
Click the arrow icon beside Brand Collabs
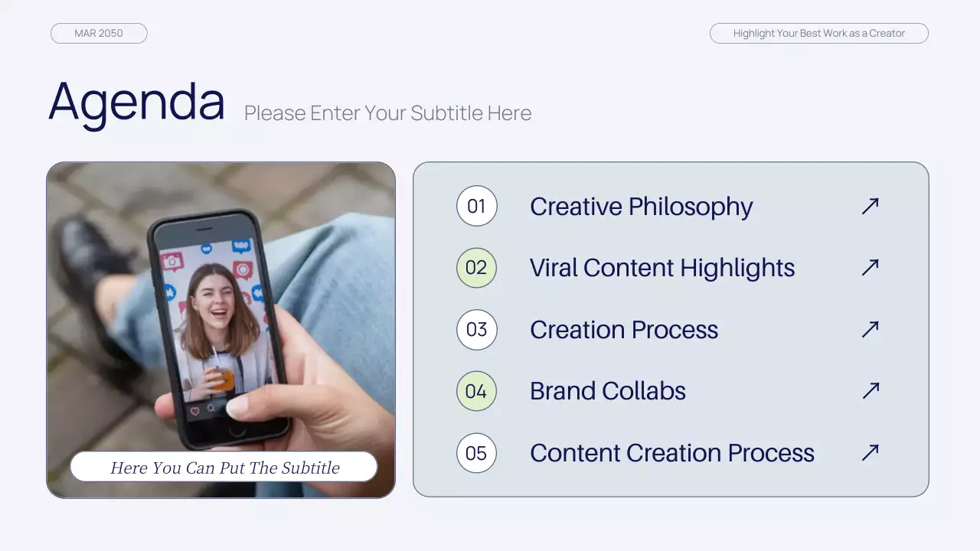(x=870, y=391)
